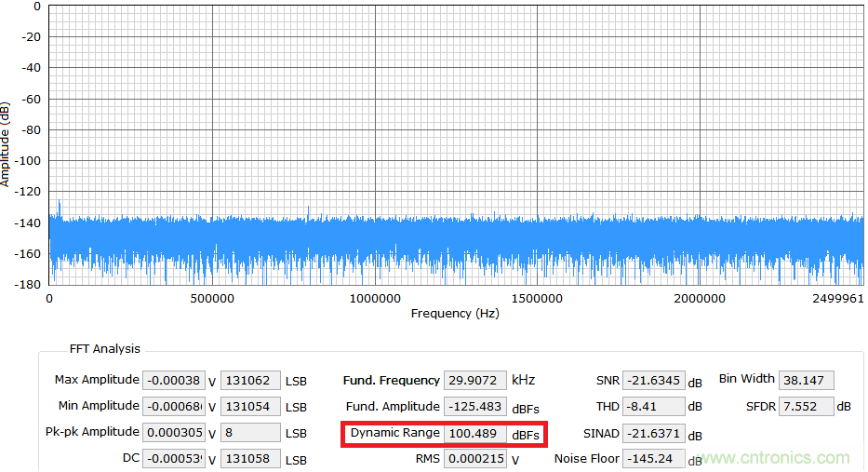Click the Max Amplitude voltage field
The width and height of the screenshot is (868, 472).
174,380
